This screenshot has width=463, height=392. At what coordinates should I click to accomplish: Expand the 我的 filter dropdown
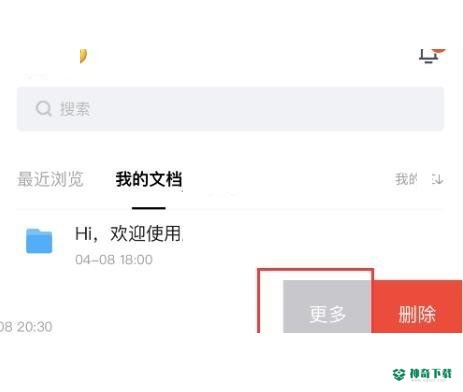pyautogui.click(x=406, y=179)
